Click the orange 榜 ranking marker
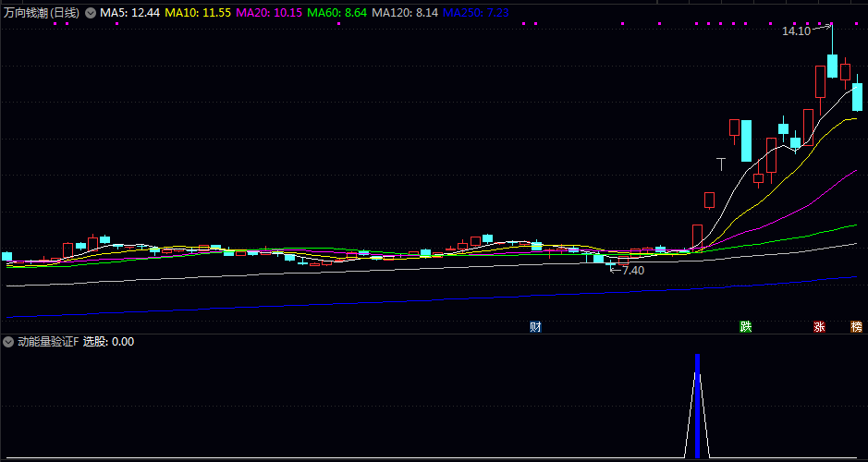Viewport: 868px width, 462px height. click(856, 327)
